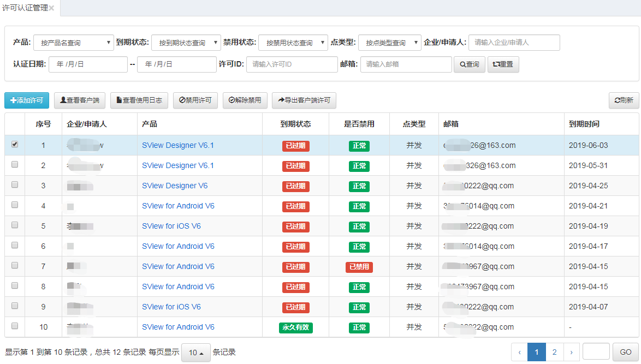641x364 pixels.
Task: Click the 添加许可 button
Action: coord(27,100)
